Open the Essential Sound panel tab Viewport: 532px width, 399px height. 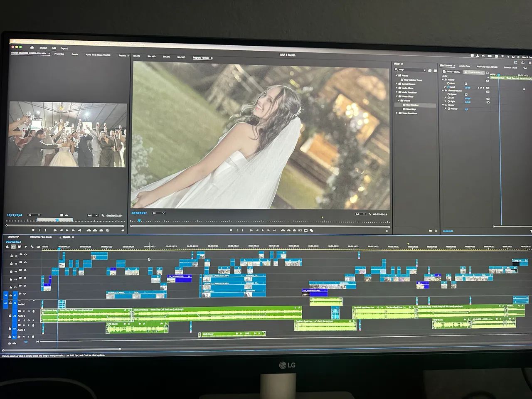[x=510, y=67]
